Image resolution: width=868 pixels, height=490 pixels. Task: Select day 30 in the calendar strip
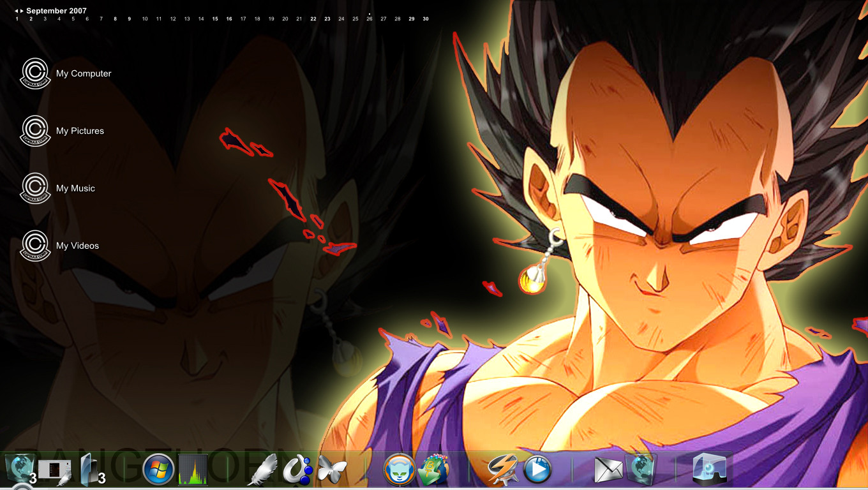(x=426, y=19)
